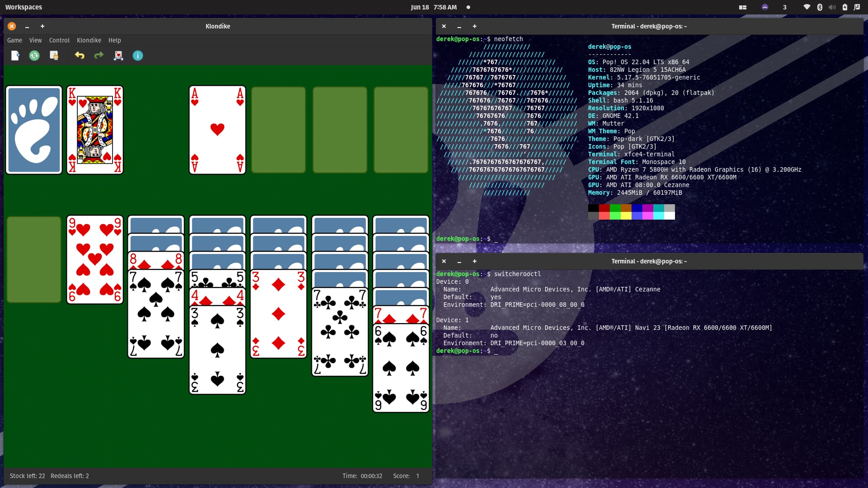
Task: Open the Wi-Fi status icon
Action: [807, 7]
